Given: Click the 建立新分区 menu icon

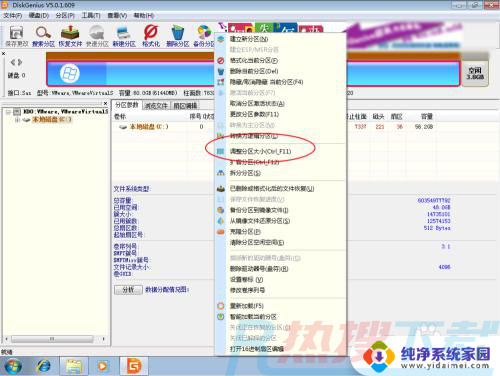Looking at the screenshot, I should (x=221, y=39).
